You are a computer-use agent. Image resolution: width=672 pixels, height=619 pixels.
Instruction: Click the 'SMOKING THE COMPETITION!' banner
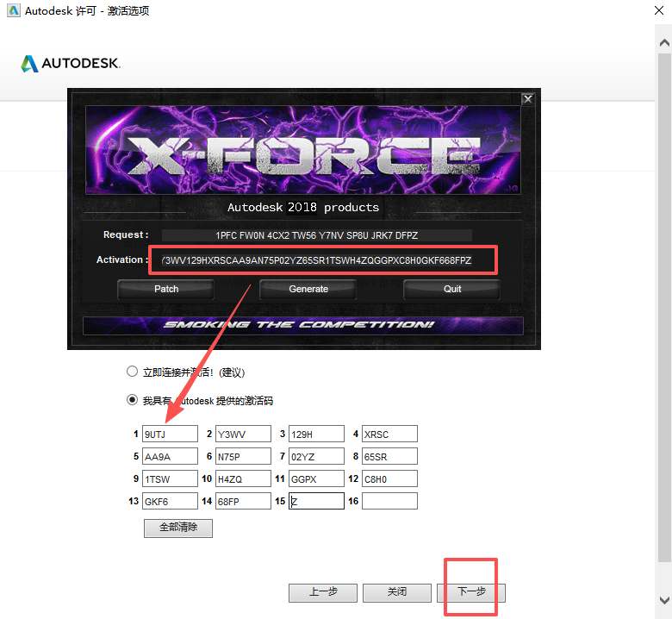(x=303, y=325)
